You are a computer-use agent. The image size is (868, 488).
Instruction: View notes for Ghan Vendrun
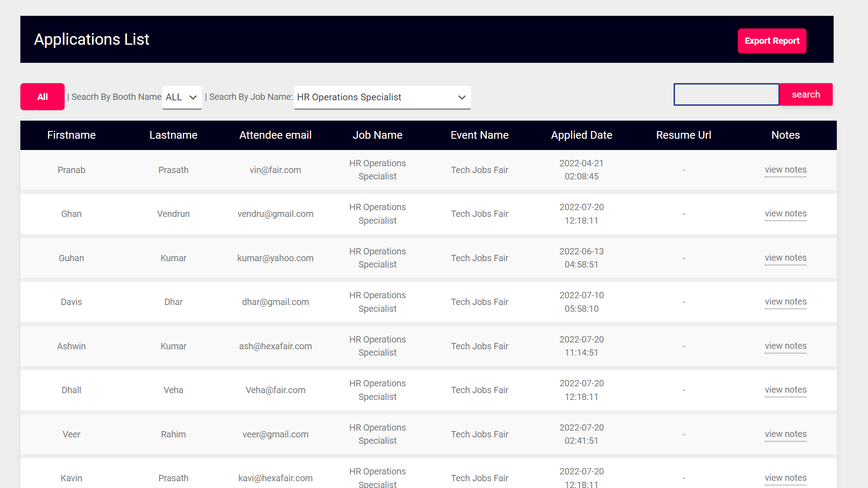pyautogui.click(x=785, y=213)
